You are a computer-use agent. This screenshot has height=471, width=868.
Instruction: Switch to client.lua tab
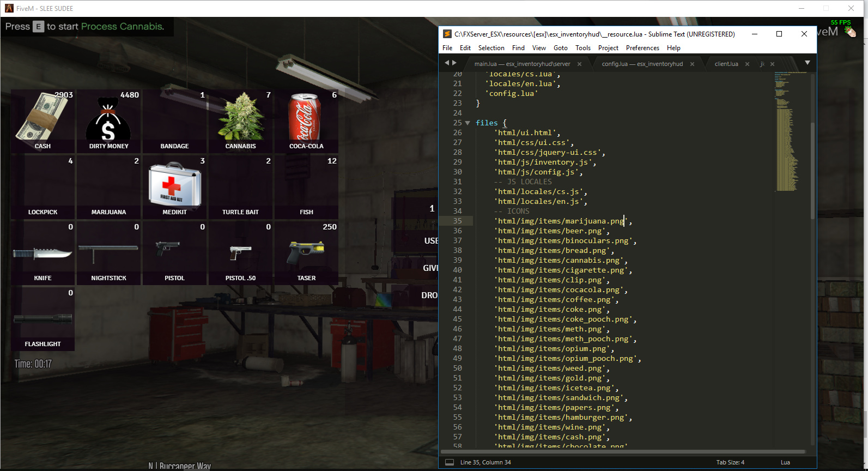[726, 64]
